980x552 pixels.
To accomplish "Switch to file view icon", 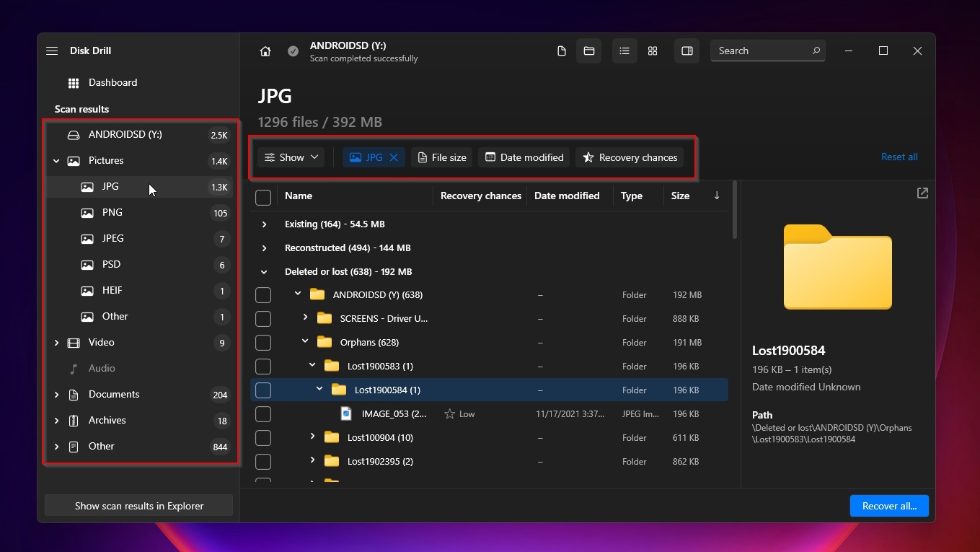I will click(x=562, y=51).
